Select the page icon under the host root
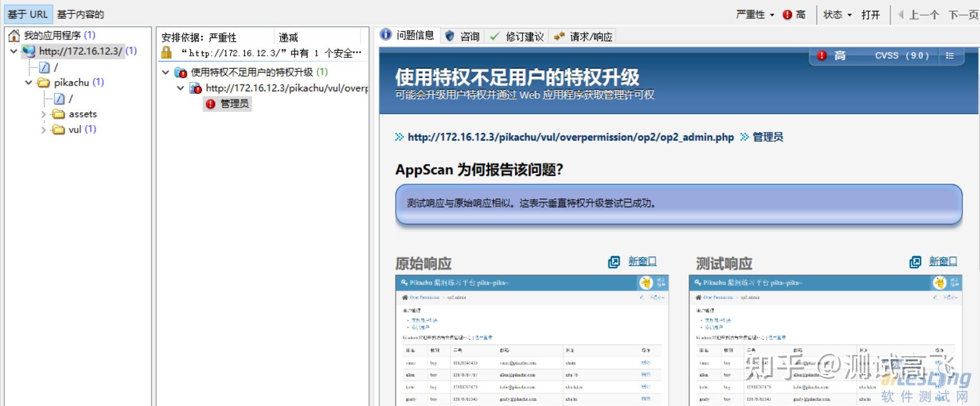Viewport: 980px width, 406px height. [x=45, y=67]
